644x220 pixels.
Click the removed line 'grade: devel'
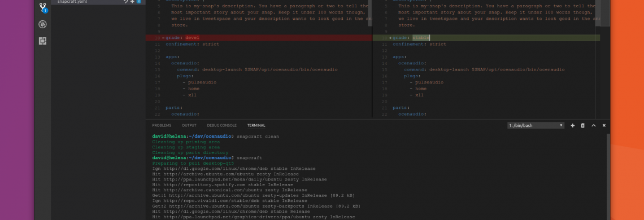click(x=259, y=38)
